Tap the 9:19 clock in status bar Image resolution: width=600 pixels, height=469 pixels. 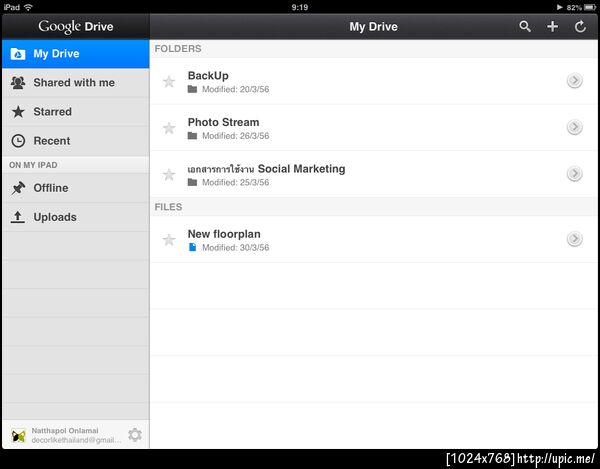(x=300, y=7)
